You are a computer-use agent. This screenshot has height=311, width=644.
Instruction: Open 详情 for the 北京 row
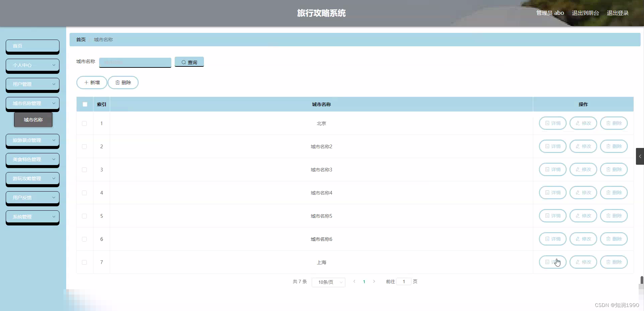[x=552, y=123]
